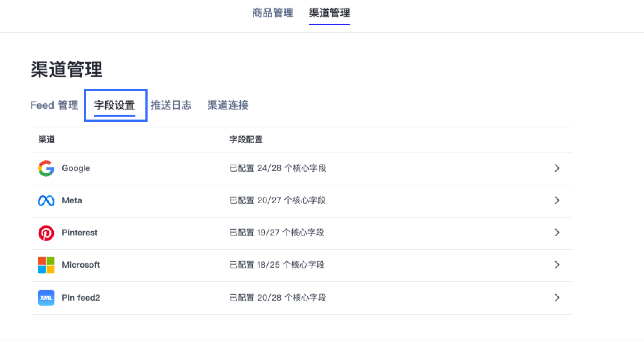644x340 pixels.
Task: Click the Meta infinity logo icon
Action: click(x=46, y=200)
